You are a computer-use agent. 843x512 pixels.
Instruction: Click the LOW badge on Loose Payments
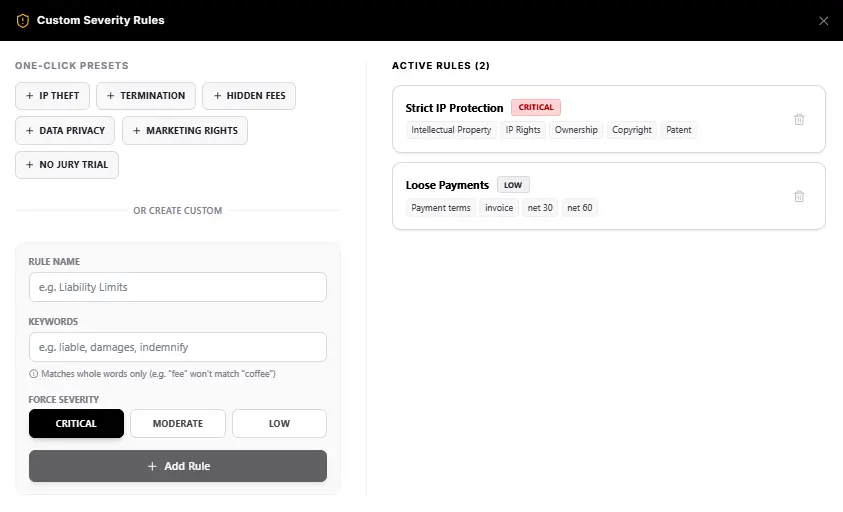513,185
